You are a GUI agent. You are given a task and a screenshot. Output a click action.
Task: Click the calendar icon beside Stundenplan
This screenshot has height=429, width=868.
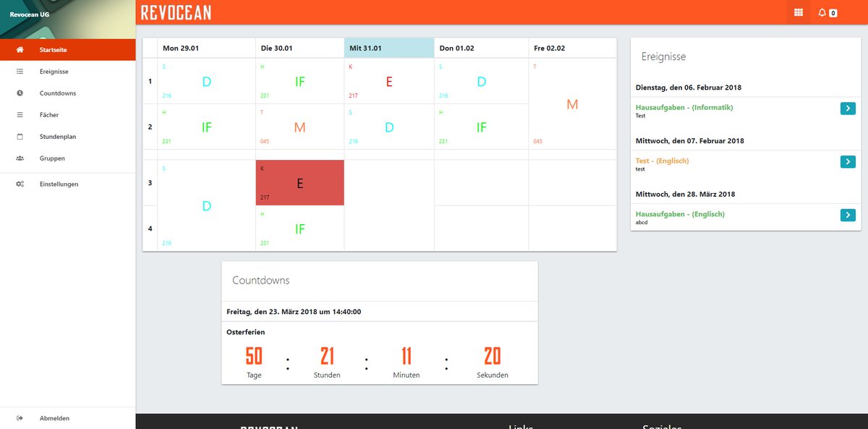(20, 137)
